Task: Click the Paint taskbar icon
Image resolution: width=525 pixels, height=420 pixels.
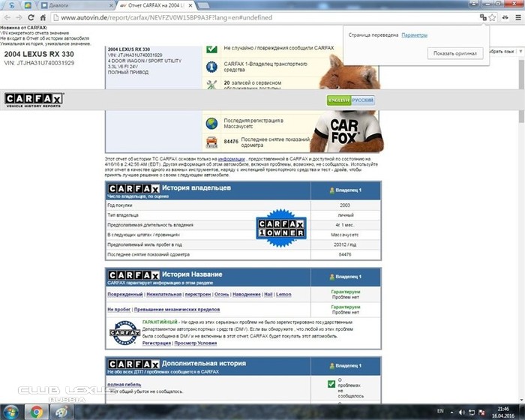Action: (x=61, y=412)
